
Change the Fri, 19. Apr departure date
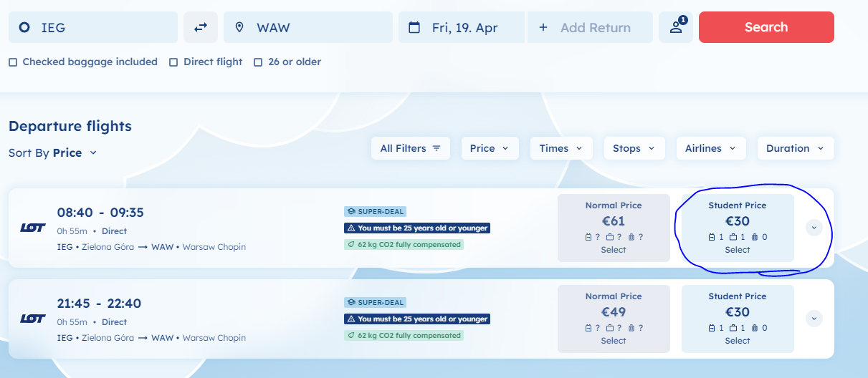(x=462, y=27)
